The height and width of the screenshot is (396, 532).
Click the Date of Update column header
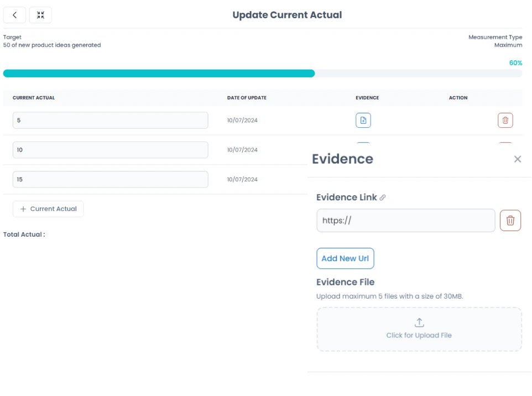(247, 98)
